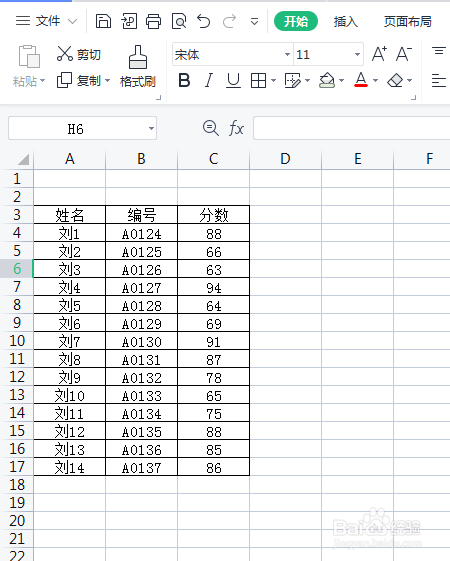Expand the 复制 dropdown arrow
450x561 pixels.
pyautogui.click(x=107, y=81)
